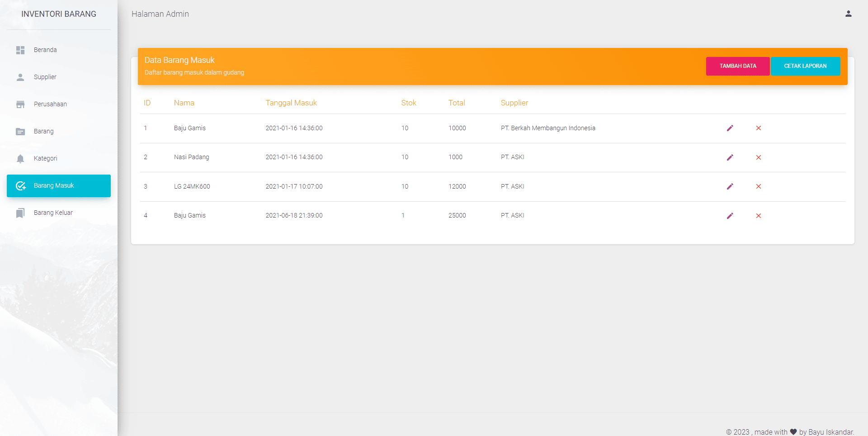Click the total value 10000

pos(457,128)
